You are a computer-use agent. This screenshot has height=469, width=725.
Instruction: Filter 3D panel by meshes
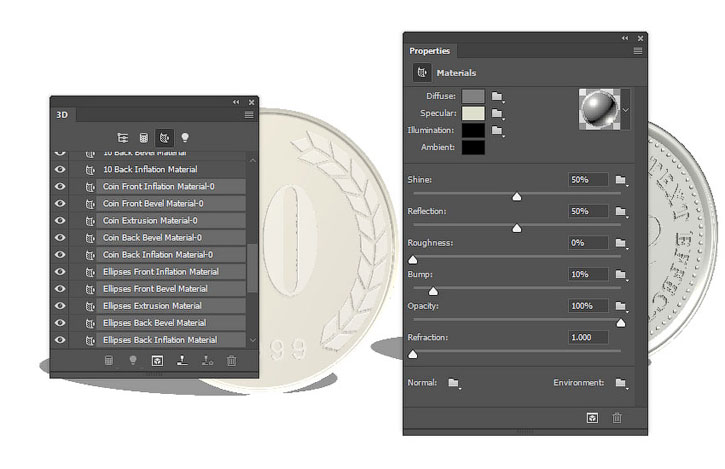pos(143,137)
